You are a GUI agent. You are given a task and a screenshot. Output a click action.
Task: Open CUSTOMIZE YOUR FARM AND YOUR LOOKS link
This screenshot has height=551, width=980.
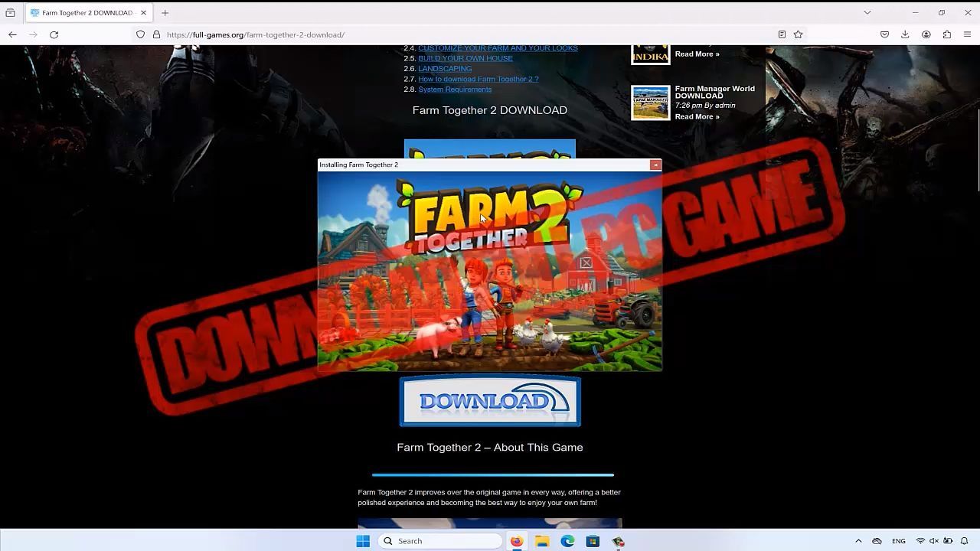coord(498,48)
